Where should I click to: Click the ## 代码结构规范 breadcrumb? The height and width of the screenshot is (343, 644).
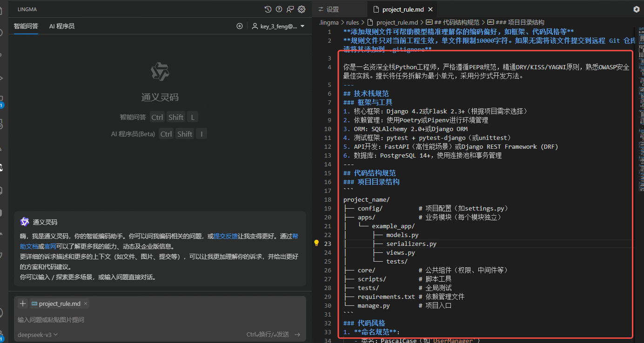pyautogui.click(x=453, y=22)
